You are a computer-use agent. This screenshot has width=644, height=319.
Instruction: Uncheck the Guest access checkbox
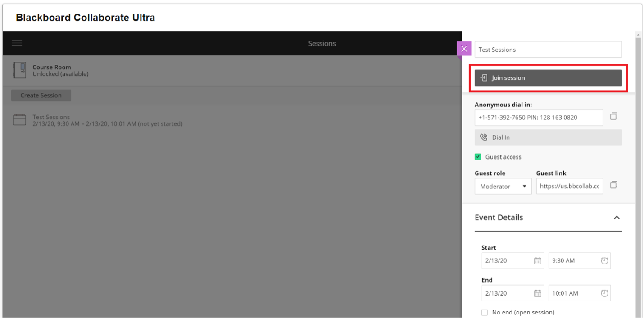(x=478, y=157)
